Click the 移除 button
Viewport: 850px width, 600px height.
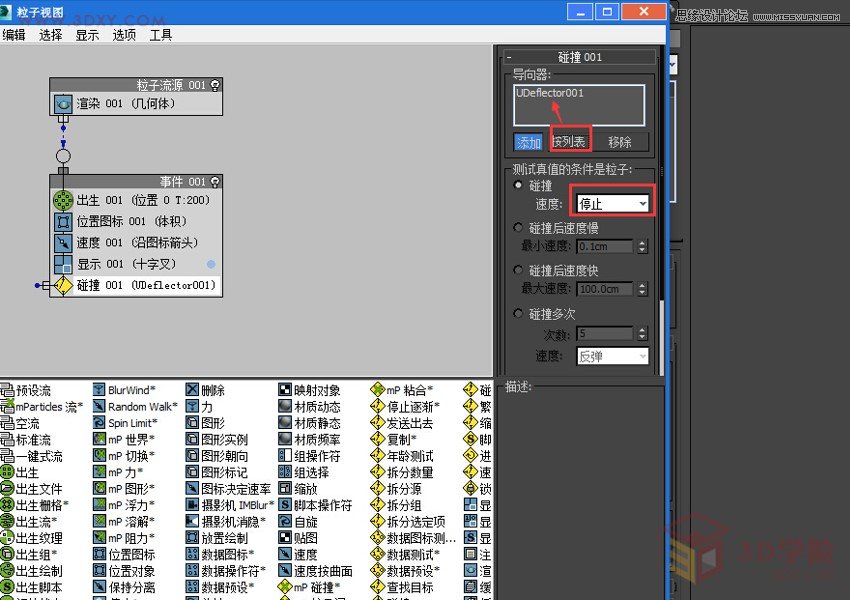620,142
